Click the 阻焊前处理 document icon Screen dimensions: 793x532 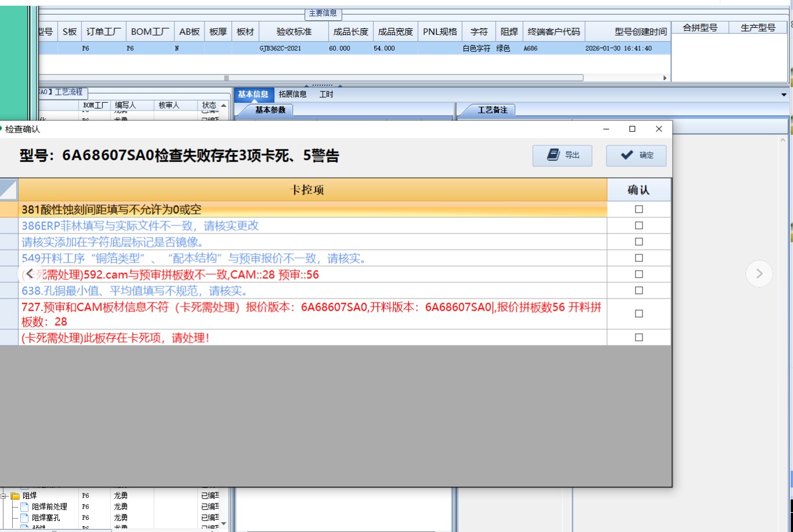[x=25, y=507]
